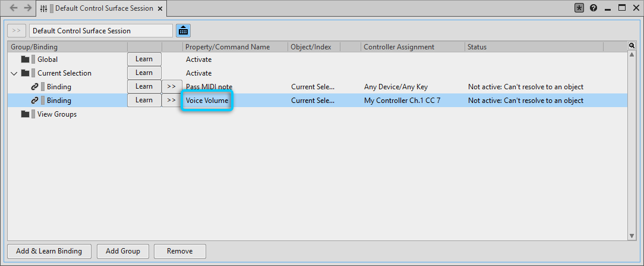Click the color swatch beside Current Selection
The image size is (644, 266).
(33, 73)
